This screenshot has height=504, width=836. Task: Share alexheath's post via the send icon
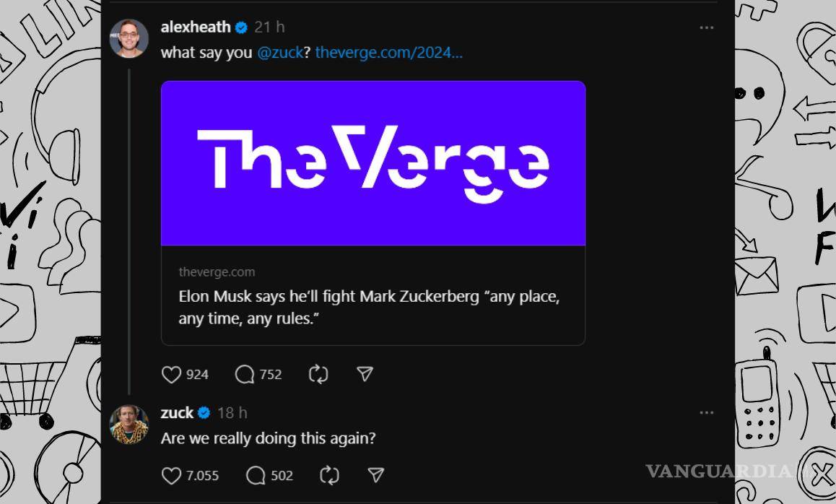click(365, 374)
